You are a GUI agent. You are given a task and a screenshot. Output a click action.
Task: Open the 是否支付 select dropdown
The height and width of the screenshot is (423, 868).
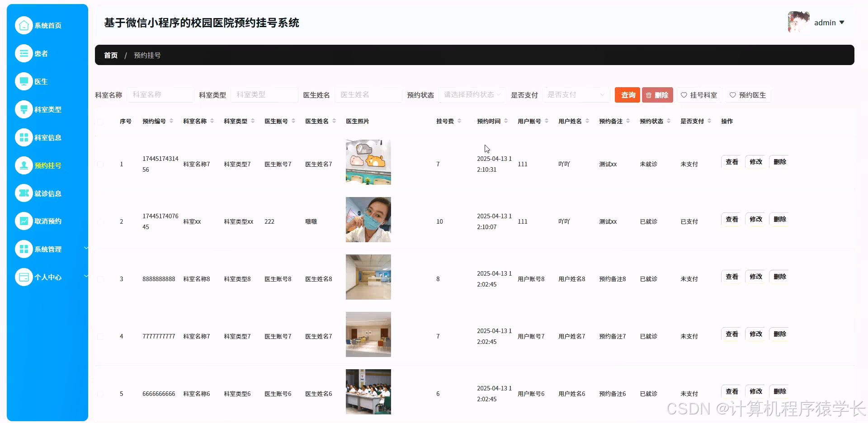(576, 95)
